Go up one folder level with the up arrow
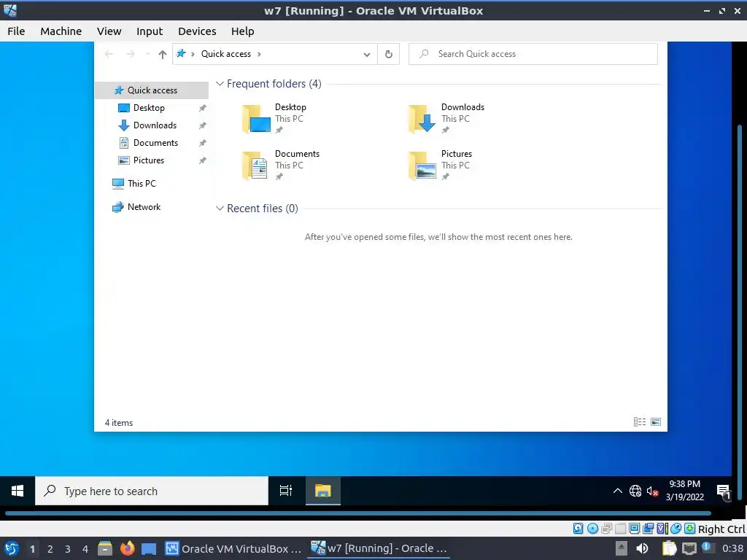747x560 pixels. [163, 54]
